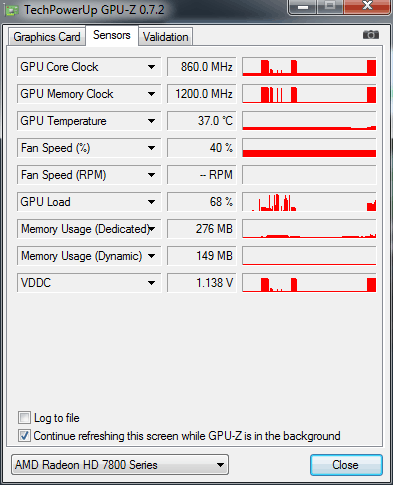Click the maximize window button
393x485 pixels.
click(x=330, y=7)
